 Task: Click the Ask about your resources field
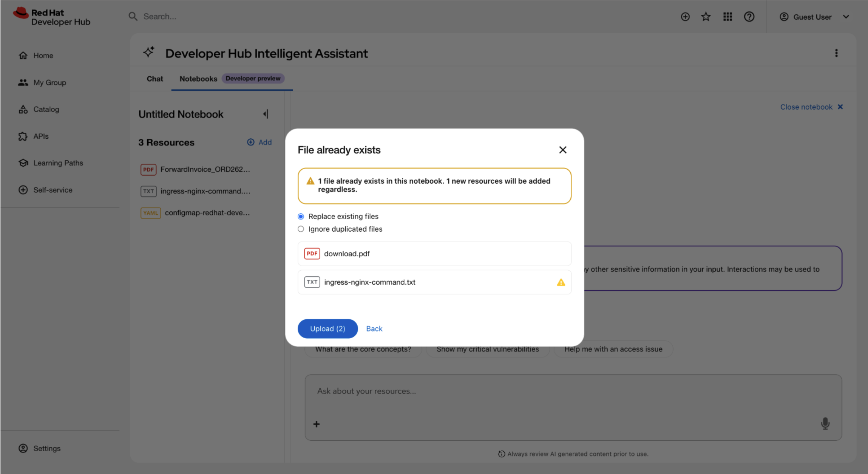point(573,392)
